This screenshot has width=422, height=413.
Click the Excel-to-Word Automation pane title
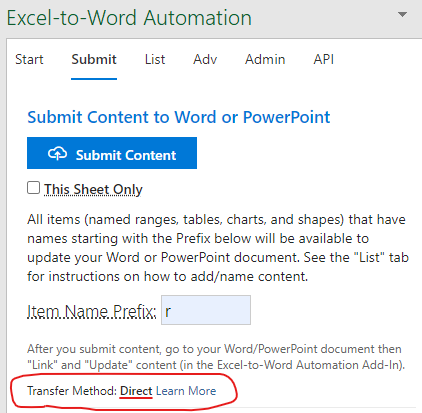(x=129, y=18)
